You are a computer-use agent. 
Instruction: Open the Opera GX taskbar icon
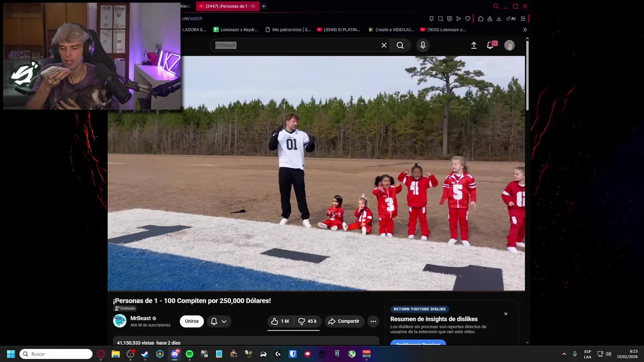click(101, 354)
